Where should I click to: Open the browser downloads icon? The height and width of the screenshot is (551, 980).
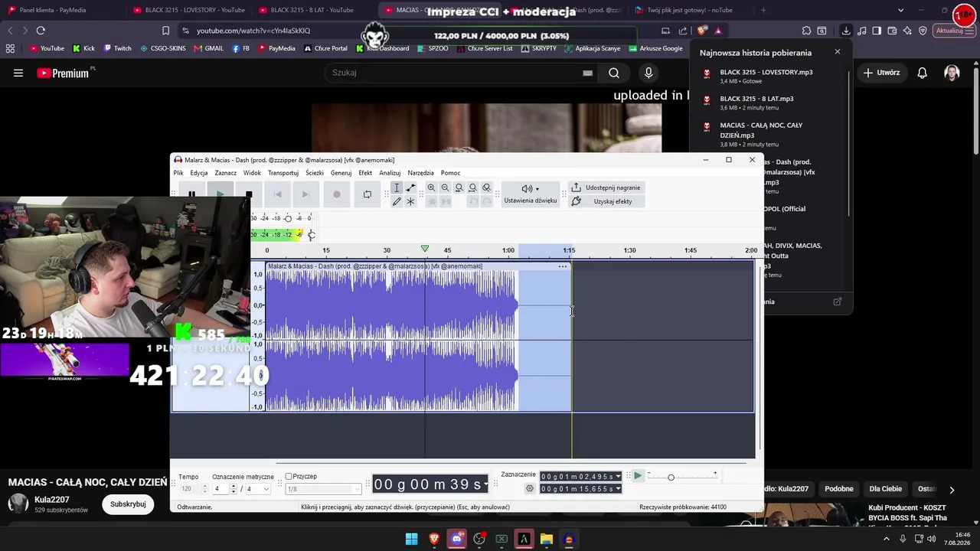846,31
